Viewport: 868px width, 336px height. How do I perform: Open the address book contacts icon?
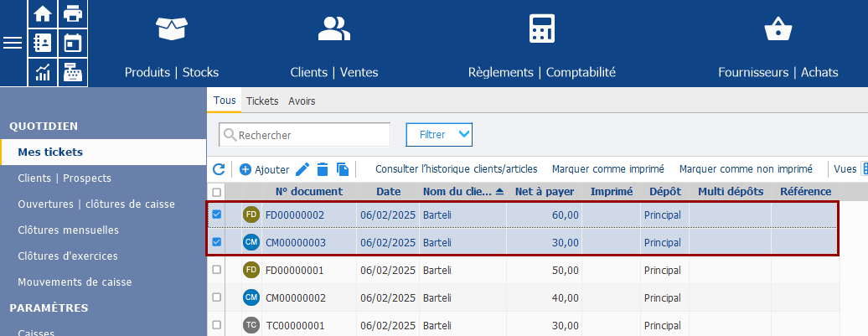(43, 43)
